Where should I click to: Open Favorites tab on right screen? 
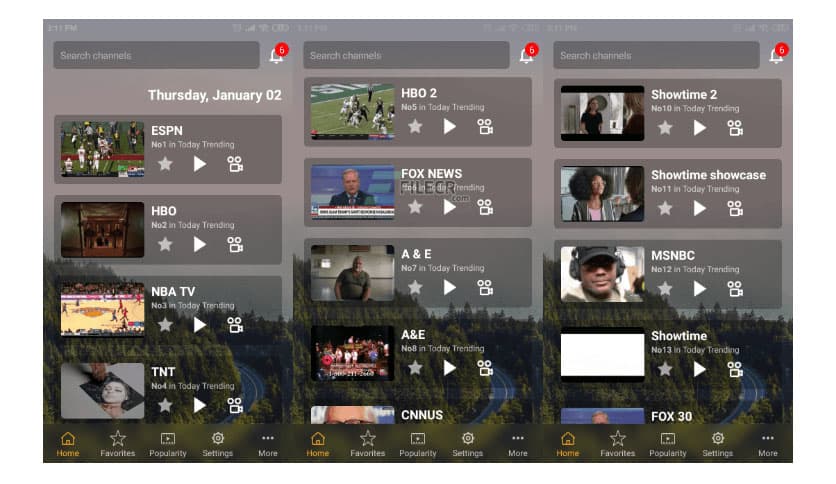click(x=618, y=445)
